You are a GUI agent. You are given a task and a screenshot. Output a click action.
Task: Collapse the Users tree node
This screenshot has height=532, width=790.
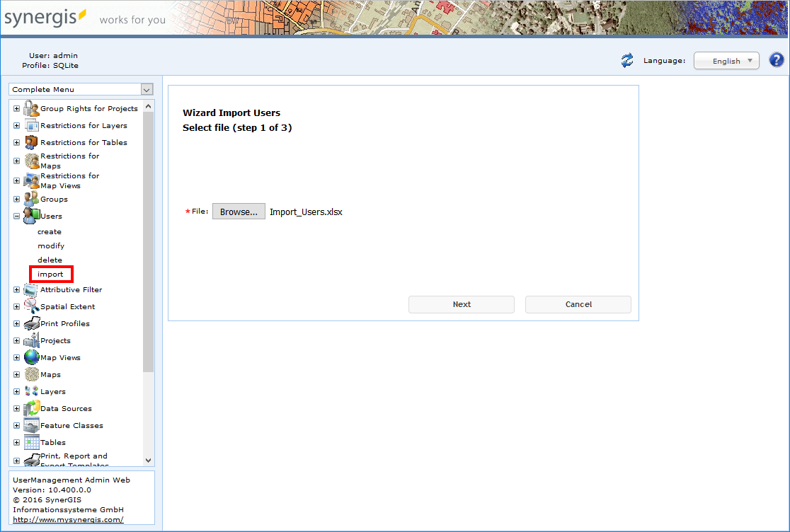16,216
